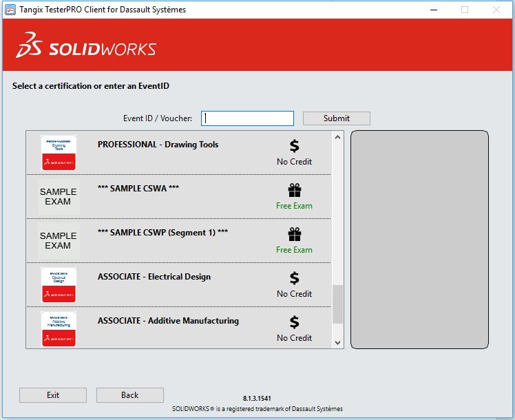Viewport: 515px width, 420px height.
Task: Click dollar icon for Drawing Tools exam
Action: pos(294,146)
